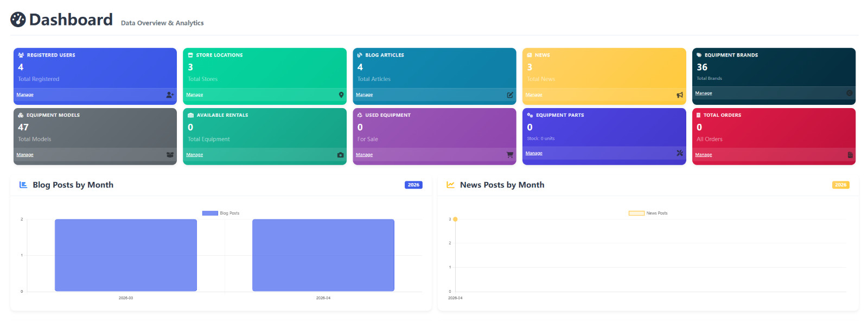This screenshot has height=321, width=868.
Task: Click the map pin icon on Store Locations card
Action: pyautogui.click(x=341, y=95)
